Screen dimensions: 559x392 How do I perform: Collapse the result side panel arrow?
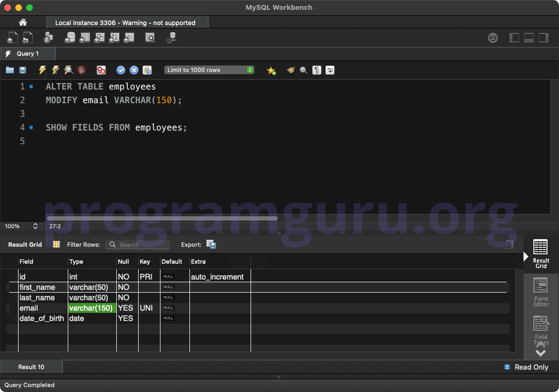(x=526, y=257)
